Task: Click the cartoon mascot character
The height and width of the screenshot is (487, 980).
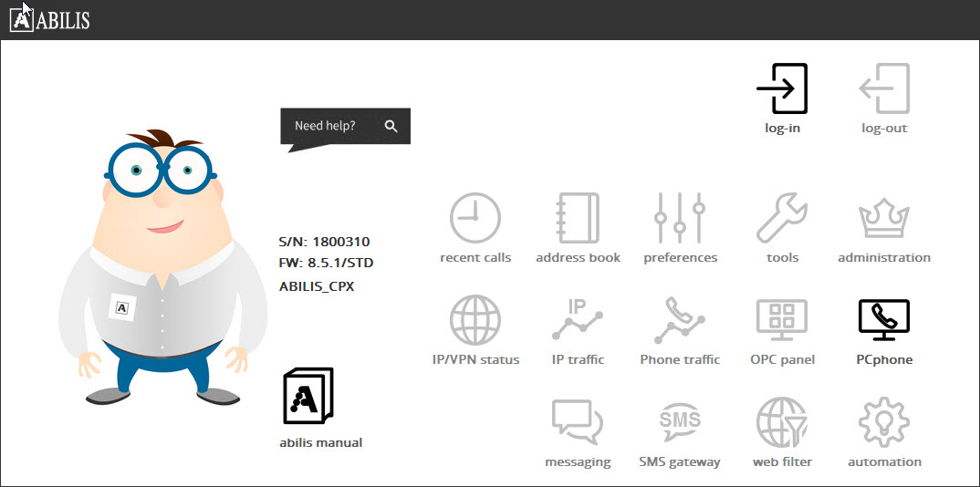Action: point(163,267)
